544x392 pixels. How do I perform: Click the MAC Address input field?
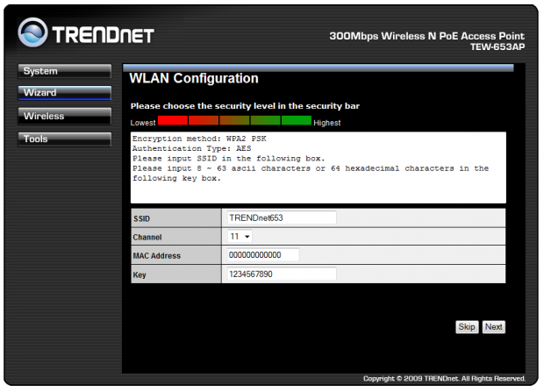pyautogui.click(x=263, y=255)
